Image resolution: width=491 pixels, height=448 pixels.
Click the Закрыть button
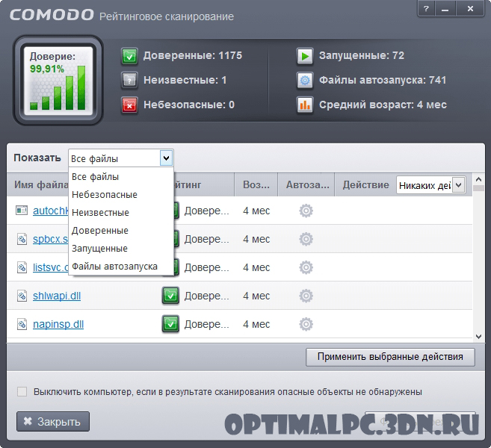click(x=53, y=422)
